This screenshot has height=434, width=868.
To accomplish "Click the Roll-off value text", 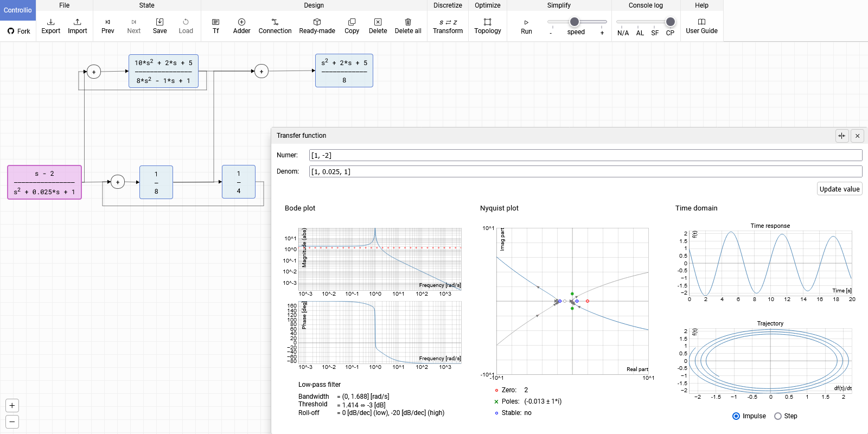I will coord(391,413).
